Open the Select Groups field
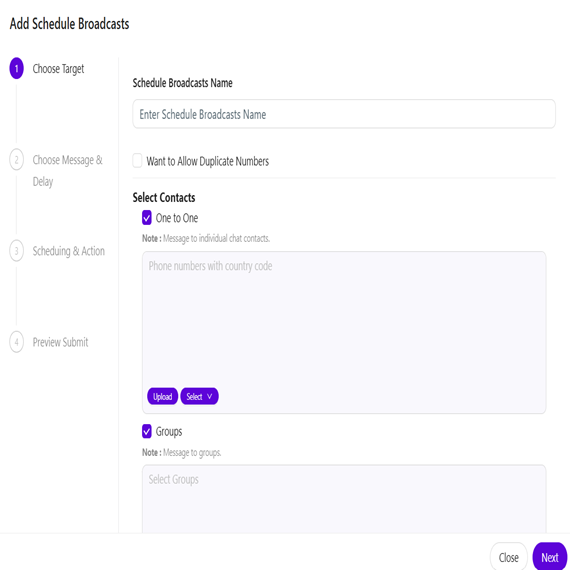Viewport: 570px width, 570px height. [x=344, y=499]
